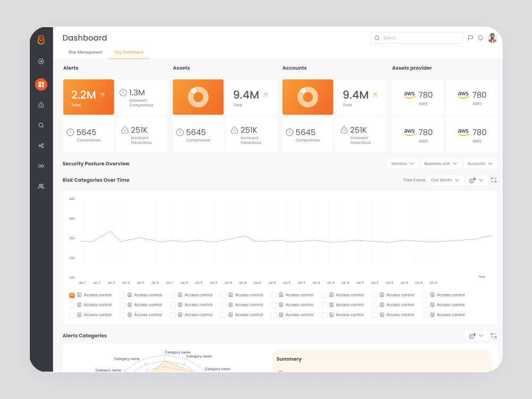
Task: Check last Access control box in third row
Action: click(x=425, y=315)
